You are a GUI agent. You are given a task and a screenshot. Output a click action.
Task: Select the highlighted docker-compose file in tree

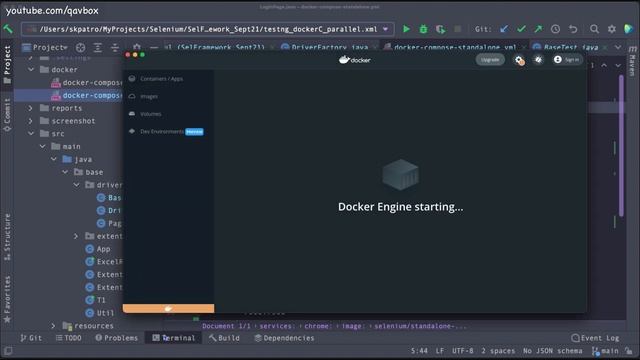pos(87,95)
